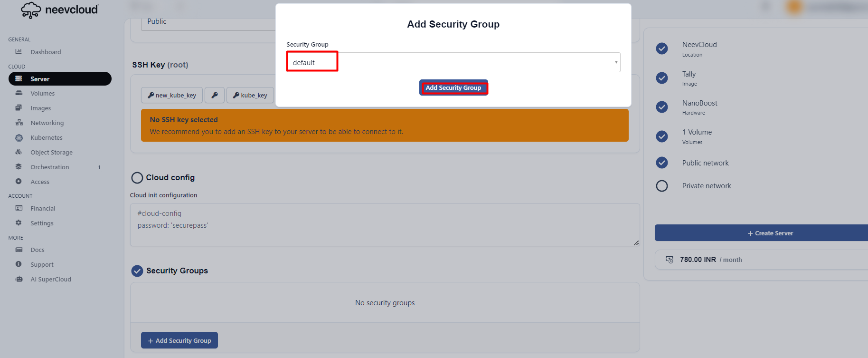868x358 pixels.
Task: Open the Security Group dropdown arrow
Action: [x=616, y=62]
